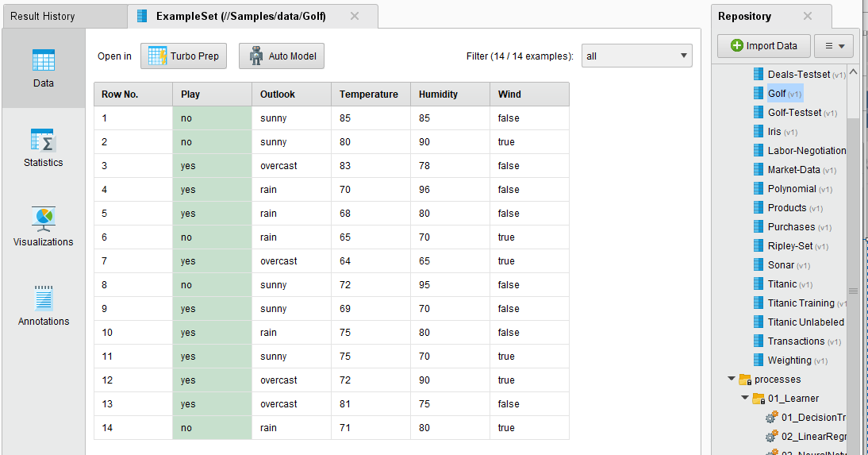Click the 01_DecisionTree process icon
The image size is (868, 455).
pos(771,418)
